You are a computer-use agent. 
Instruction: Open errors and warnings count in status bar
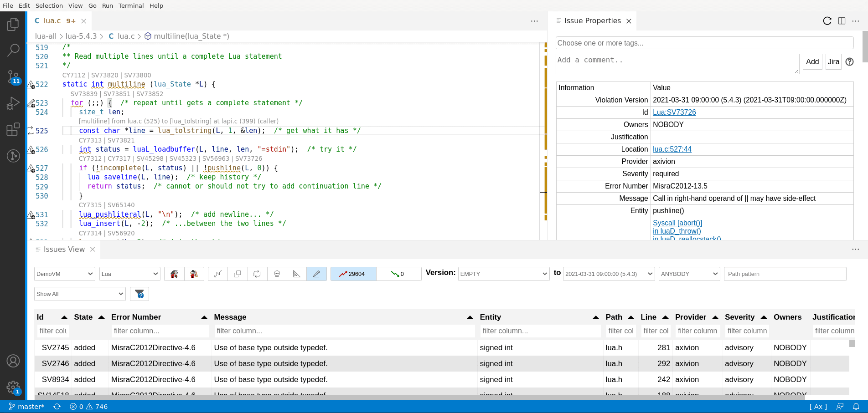coord(88,407)
